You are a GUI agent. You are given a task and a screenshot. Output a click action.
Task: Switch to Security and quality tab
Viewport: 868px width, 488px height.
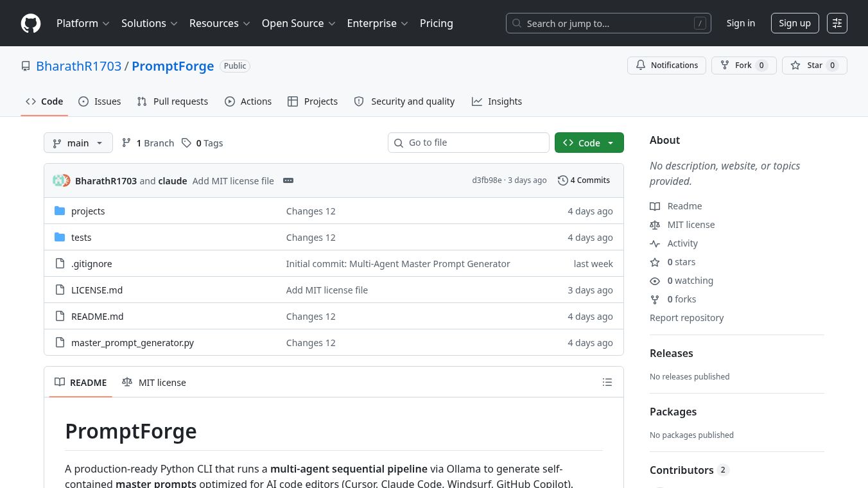404,101
